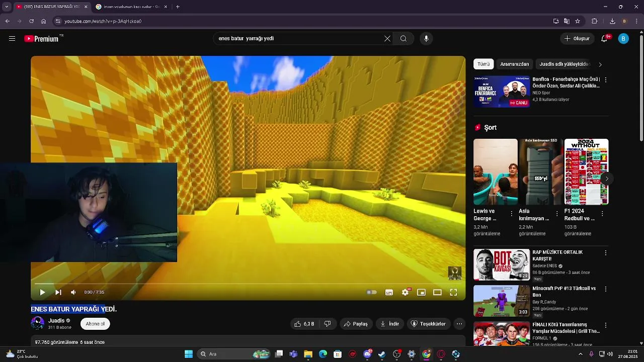Open player settings gear
The width and height of the screenshot is (644, 362).
[x=406, y=292]
